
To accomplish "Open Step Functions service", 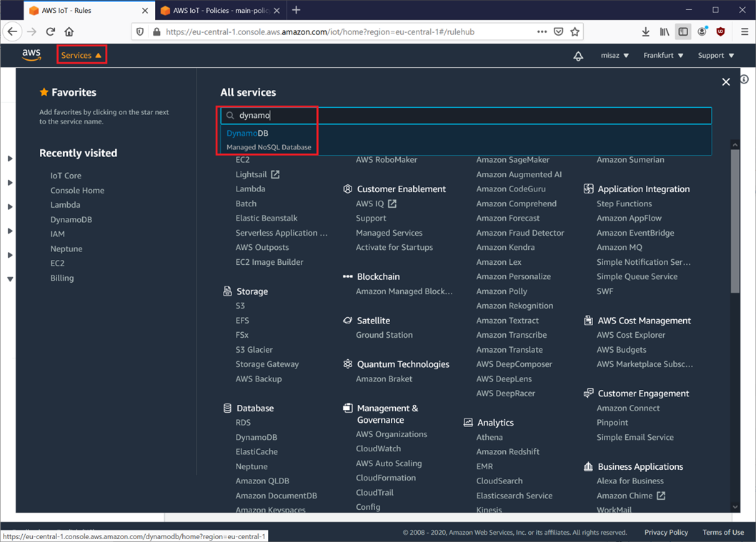I will (624, 204).
